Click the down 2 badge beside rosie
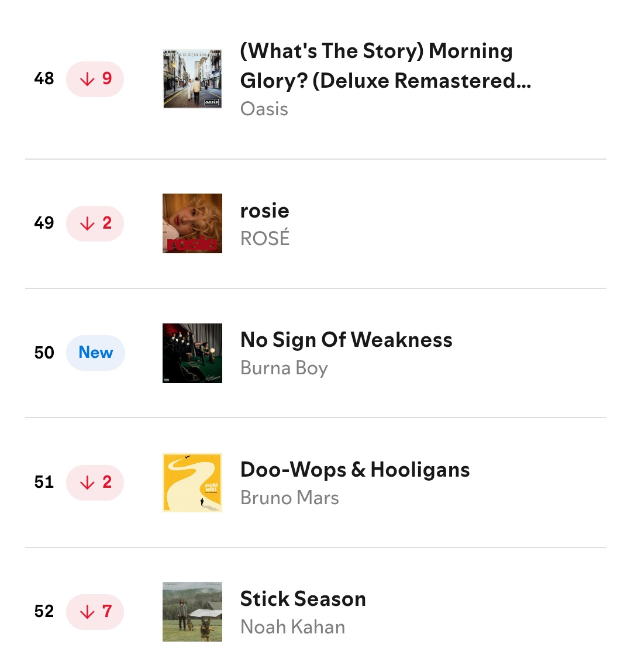The height and width of the screenshot is (672, 631). [95, 223]
